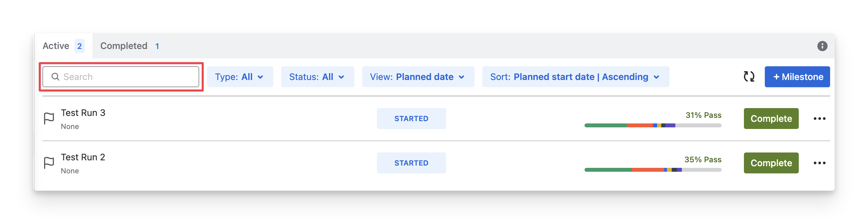Click the magnifier icon in search box
This screenshot has width=868, height=224.
click(x=55, y=77)
